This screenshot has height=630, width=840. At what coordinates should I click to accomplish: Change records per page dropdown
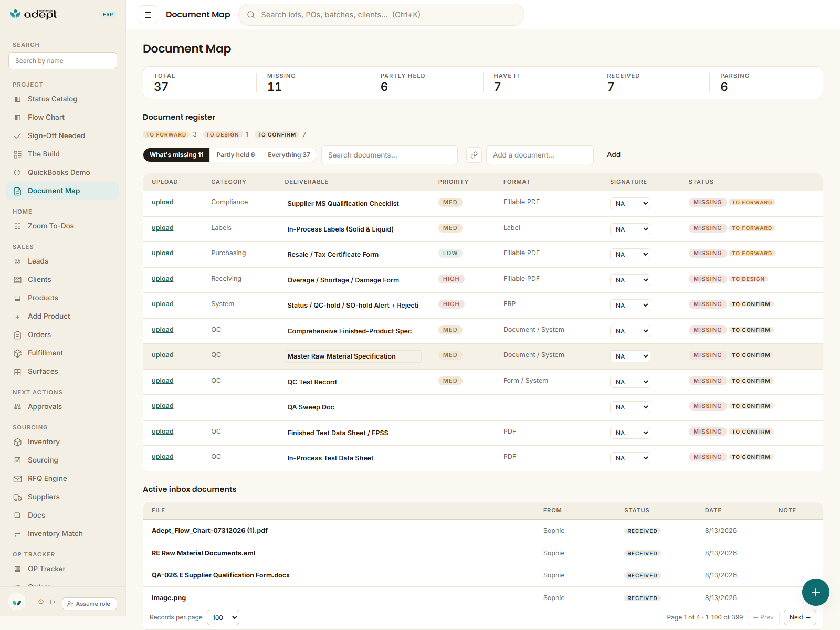pos(223,617)
